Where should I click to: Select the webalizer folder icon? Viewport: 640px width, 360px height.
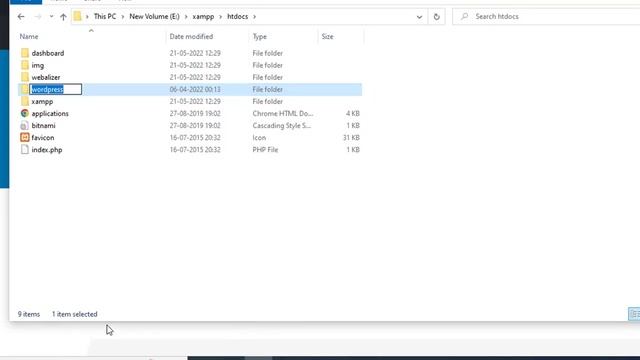(25, 77)
